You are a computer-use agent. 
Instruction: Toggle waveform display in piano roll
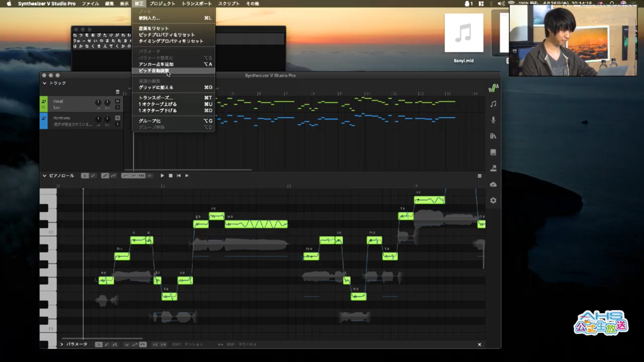pos(141,176)
